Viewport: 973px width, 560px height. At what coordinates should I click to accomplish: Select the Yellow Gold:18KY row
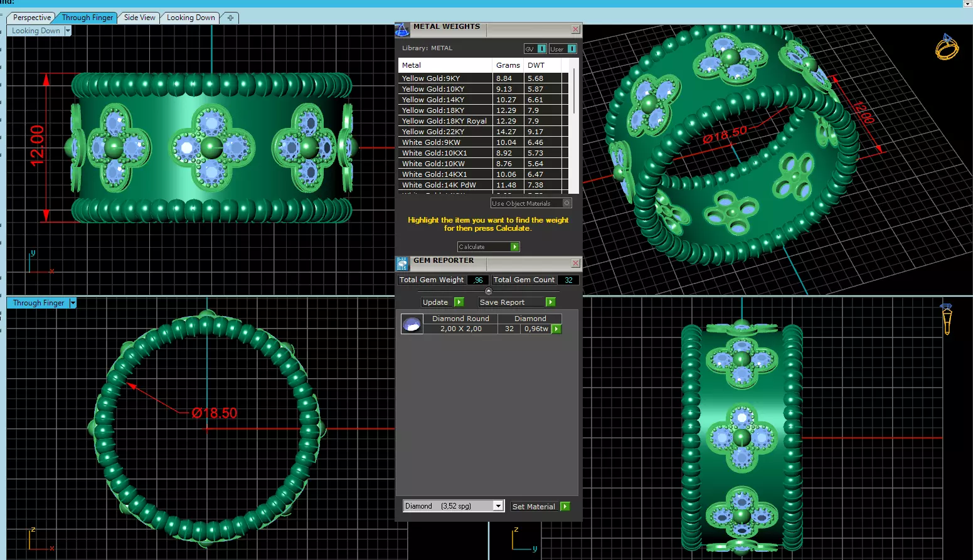click(x=483, y=110)
